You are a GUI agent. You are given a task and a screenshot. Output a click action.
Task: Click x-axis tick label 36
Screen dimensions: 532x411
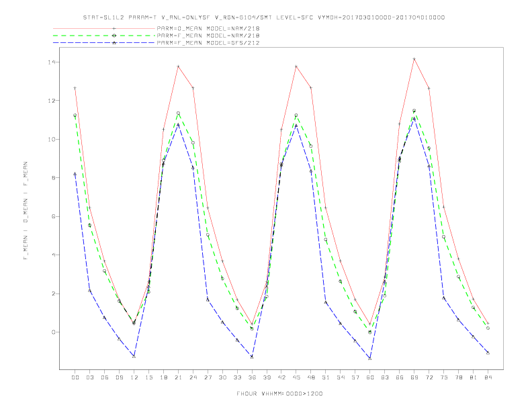[x=252, y=377]
